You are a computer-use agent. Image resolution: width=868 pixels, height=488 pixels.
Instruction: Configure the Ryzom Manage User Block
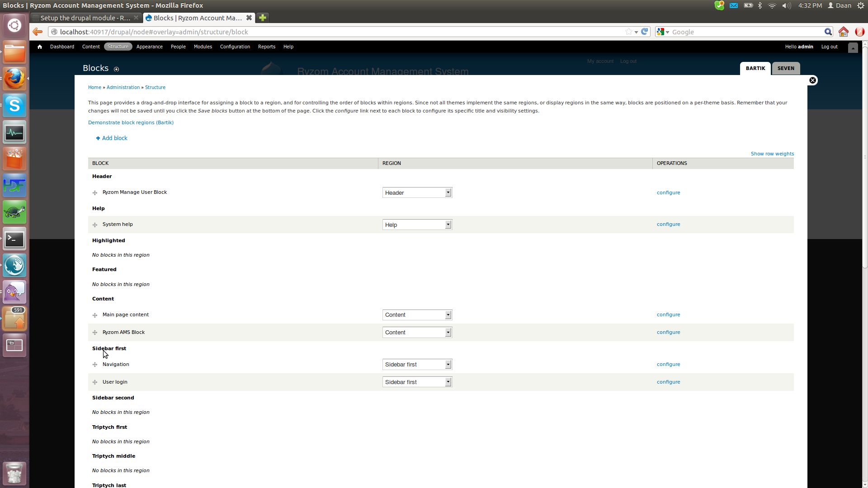point(668,192)
